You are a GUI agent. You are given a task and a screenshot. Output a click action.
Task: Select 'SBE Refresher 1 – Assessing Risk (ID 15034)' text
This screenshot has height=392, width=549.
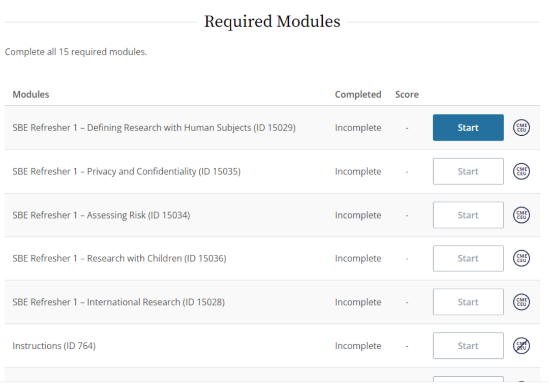[101, 216]
